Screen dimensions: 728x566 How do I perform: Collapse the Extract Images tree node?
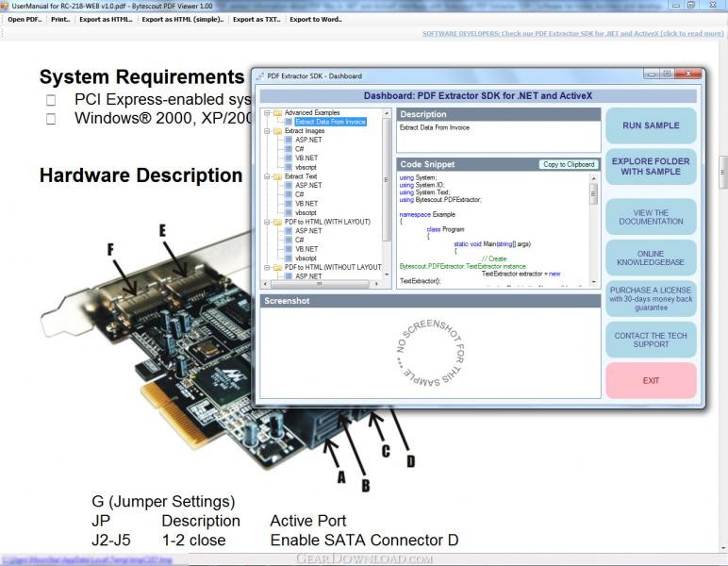coord(267,131)
